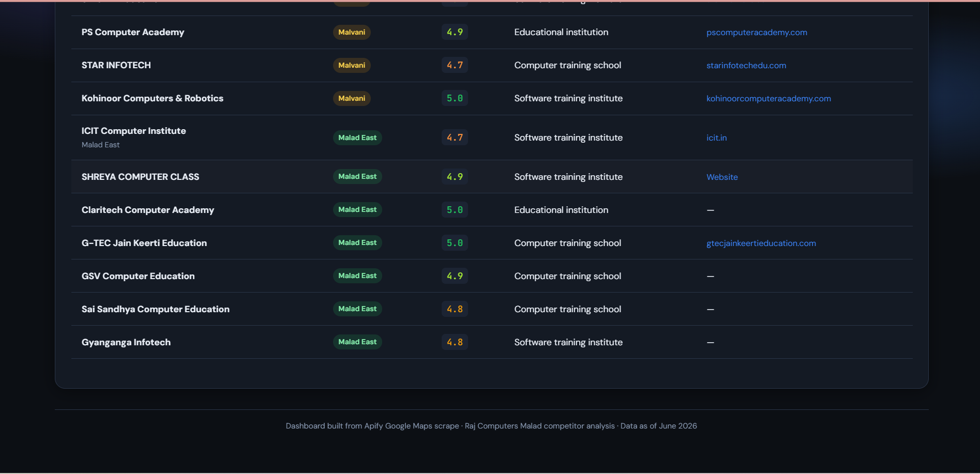Screen dimensions: 980x474
Task: Click Malad East badge for Gyanganga Infotech
Action: click(357, 342)
